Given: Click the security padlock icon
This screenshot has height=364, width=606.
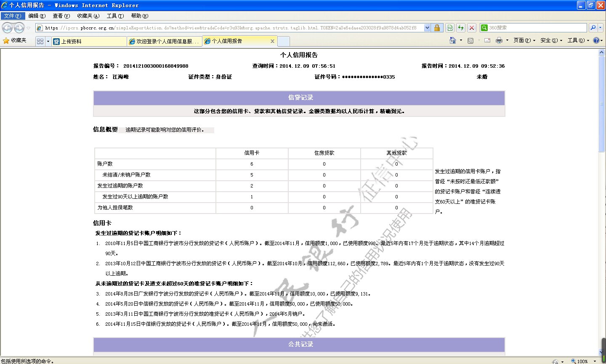Looking at the screenshot, I should click(x=437, y=28).
